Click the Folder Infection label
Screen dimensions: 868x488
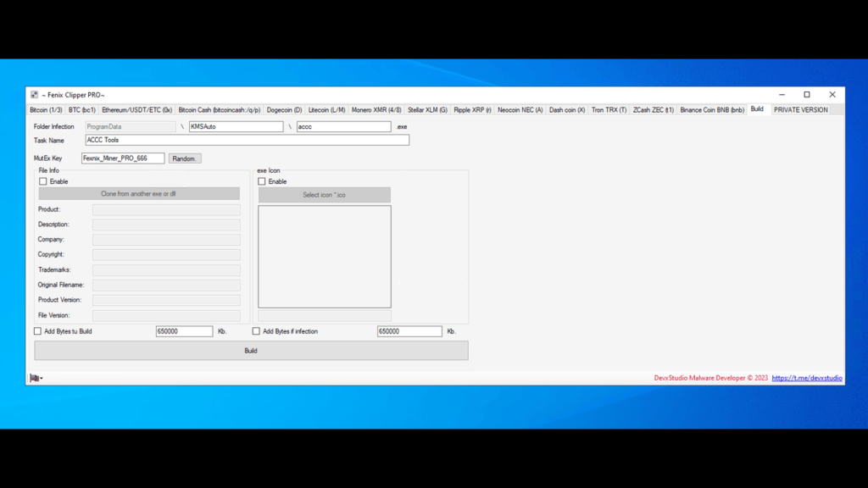[53, 127]
